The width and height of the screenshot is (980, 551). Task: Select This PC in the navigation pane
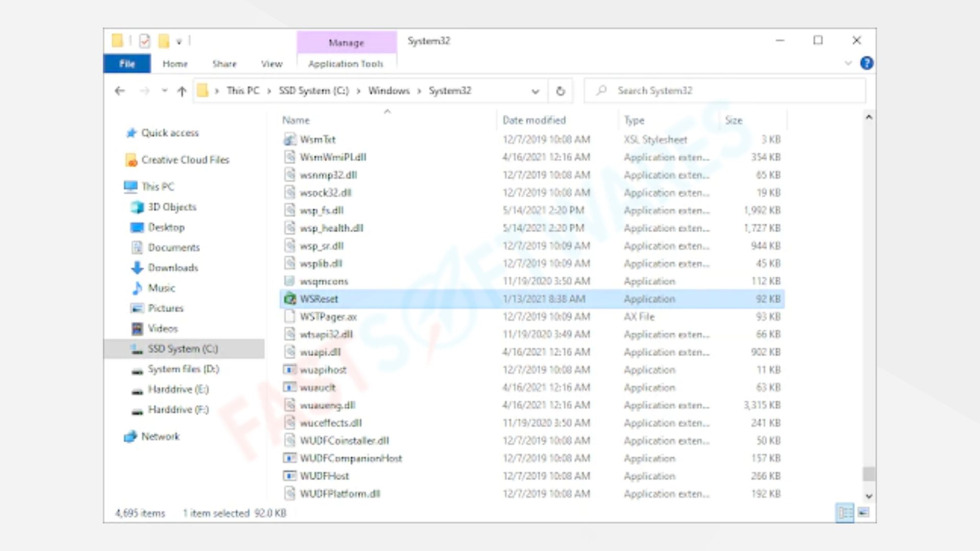(150, 187)
